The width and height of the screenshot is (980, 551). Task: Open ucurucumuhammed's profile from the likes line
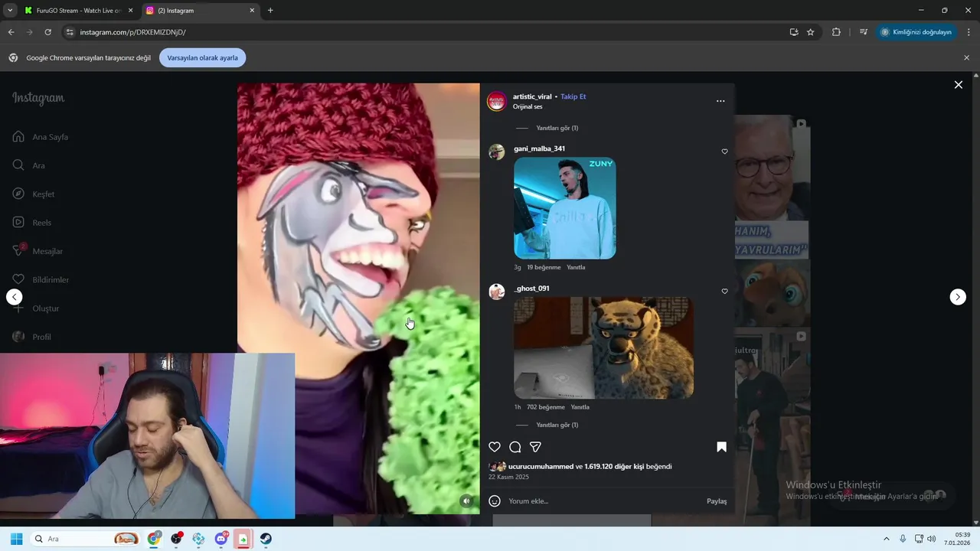coord(541,466)
